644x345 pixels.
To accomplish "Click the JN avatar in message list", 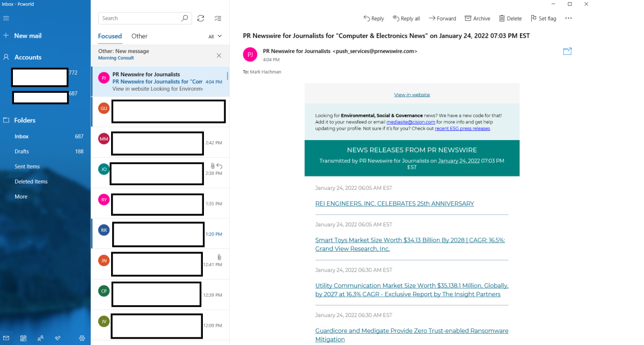I will 104,260.
